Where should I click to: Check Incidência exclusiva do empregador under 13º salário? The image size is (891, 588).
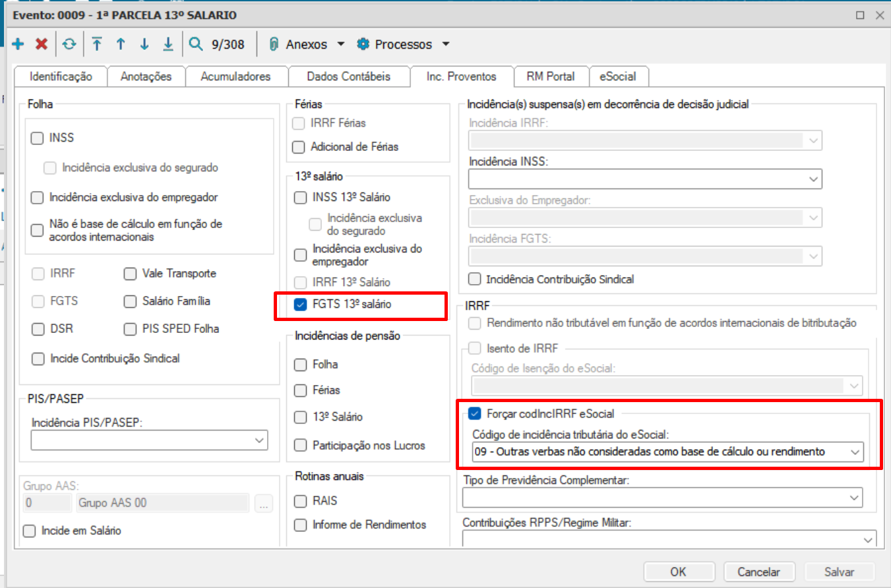tap(301, 255)
